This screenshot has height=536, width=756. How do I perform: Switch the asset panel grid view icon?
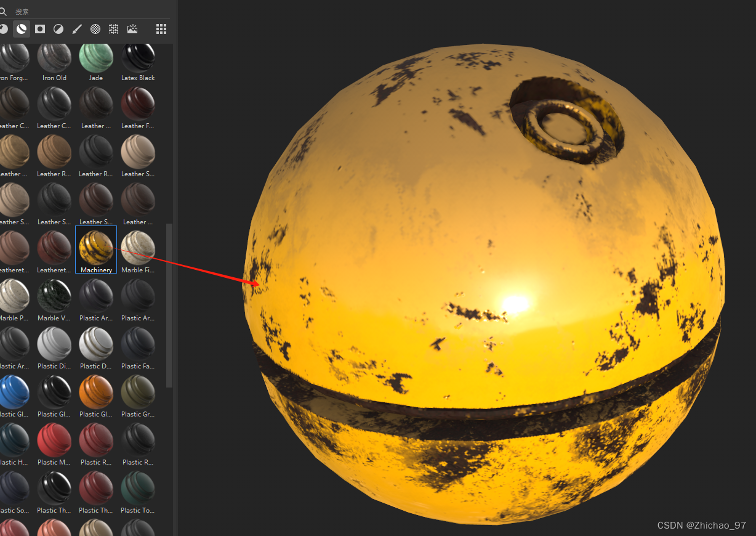click(161, 28)
